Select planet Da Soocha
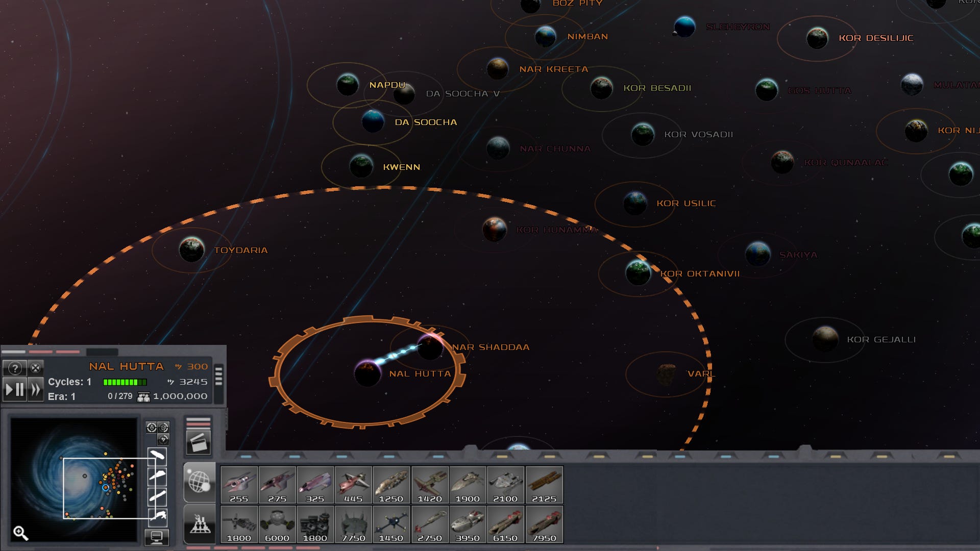Image resolution: width=980 pixels, height=551 pixels. tap(373, 121)
